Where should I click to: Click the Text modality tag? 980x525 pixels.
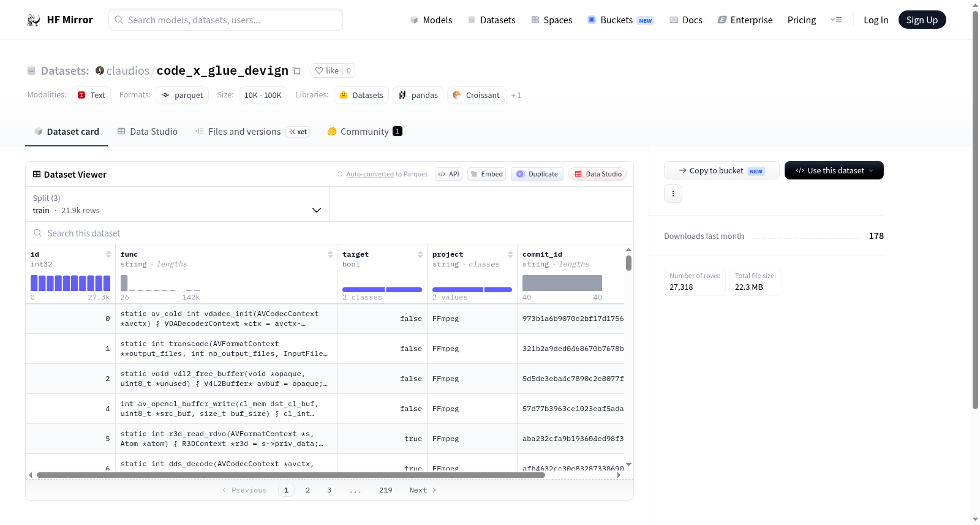[x=91, y=95]
